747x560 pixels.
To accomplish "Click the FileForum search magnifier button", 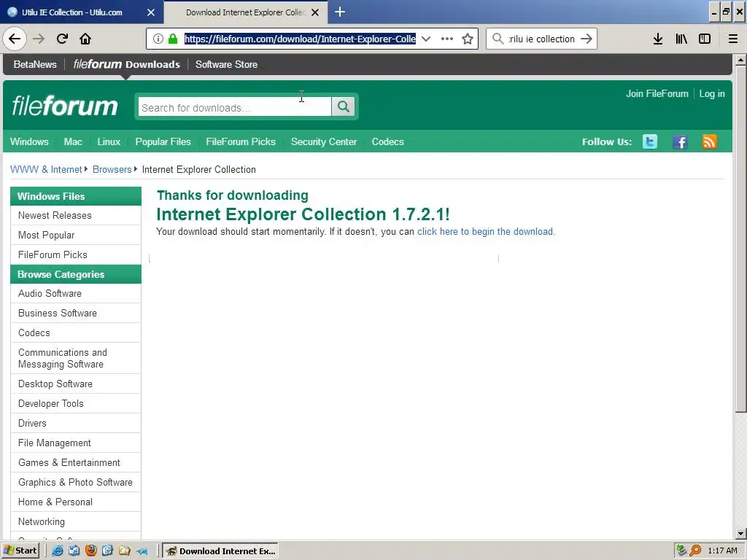I will tap(343, 106).
